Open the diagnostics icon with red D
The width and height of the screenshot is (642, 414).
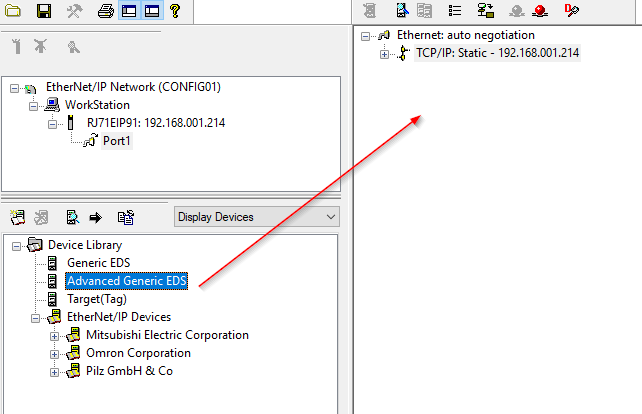pyautogui.click(x=572, y=10)
